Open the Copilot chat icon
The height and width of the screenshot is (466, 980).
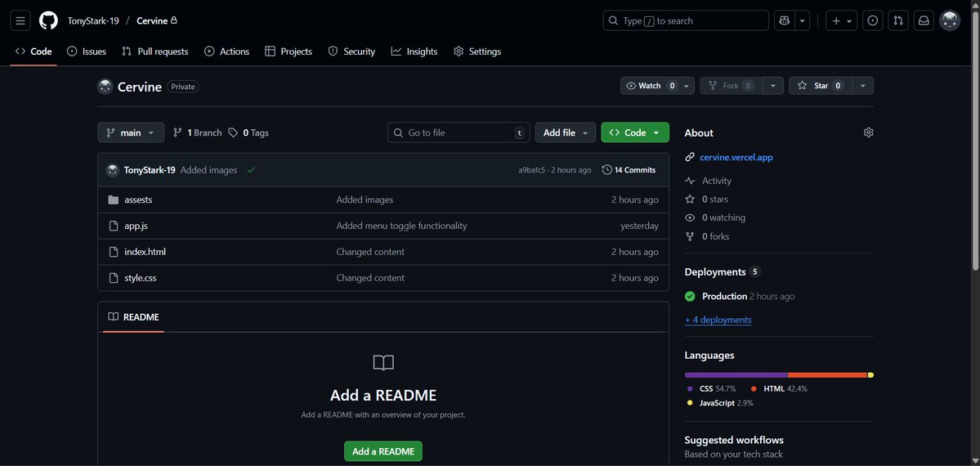coord(784,20)
